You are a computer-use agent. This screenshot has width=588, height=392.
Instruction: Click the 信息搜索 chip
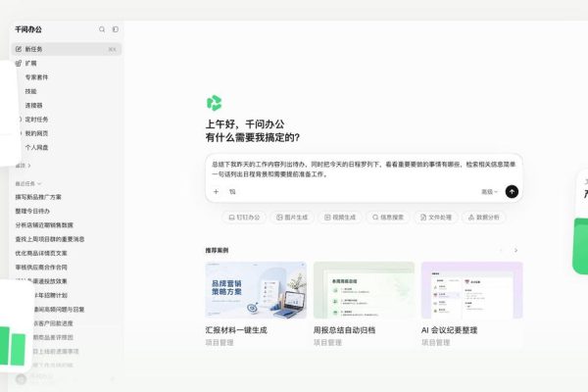click(388, 218)
